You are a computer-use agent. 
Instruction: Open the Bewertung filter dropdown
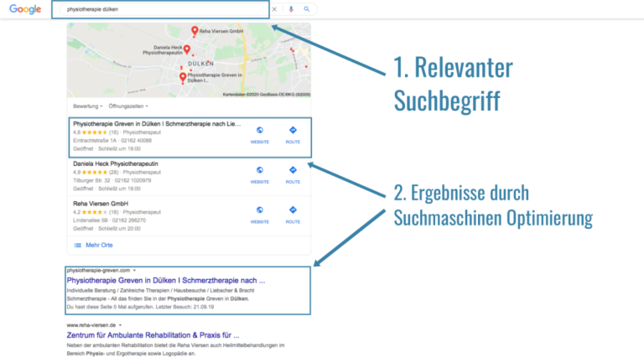[88, 106]
